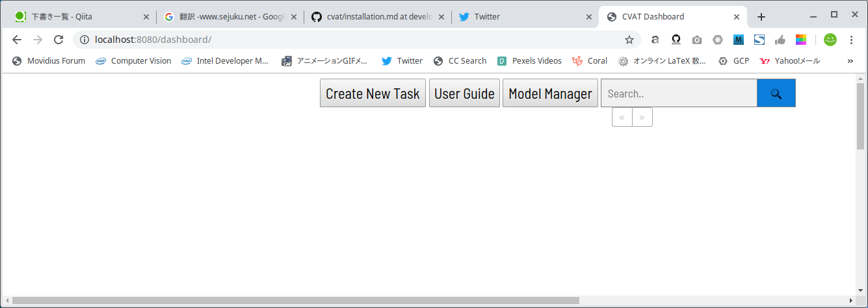Open オンライン LaTeX bookmark
Image resolution: width=868 pixels, height=308 pixels.
tap(662, 61)
